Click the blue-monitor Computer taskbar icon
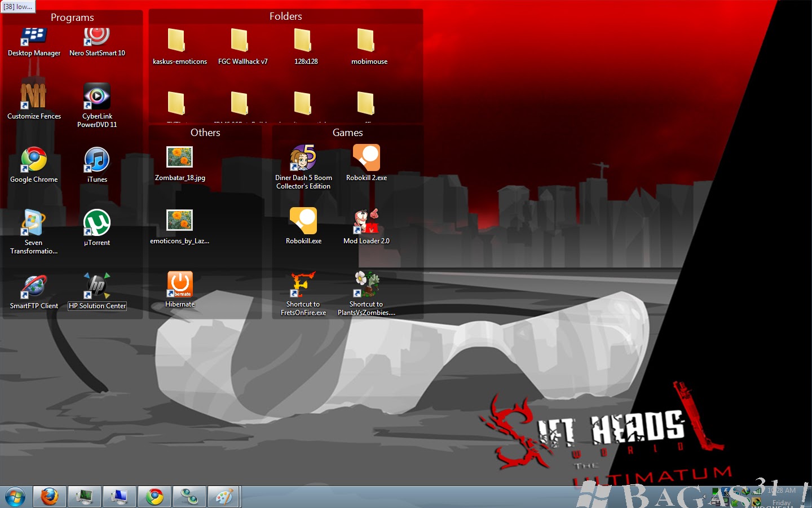This screenshot has width=812, height=508. point(120,497)
